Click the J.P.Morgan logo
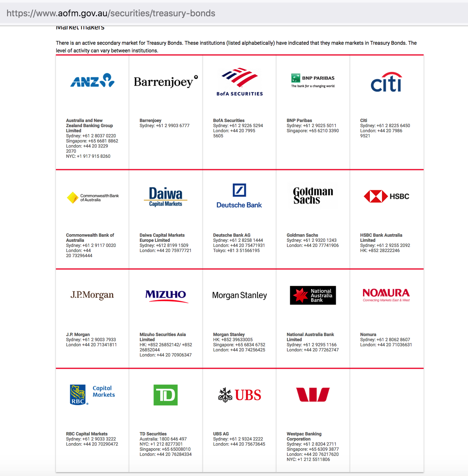This screenshot has height=476, width=468. 92,295
